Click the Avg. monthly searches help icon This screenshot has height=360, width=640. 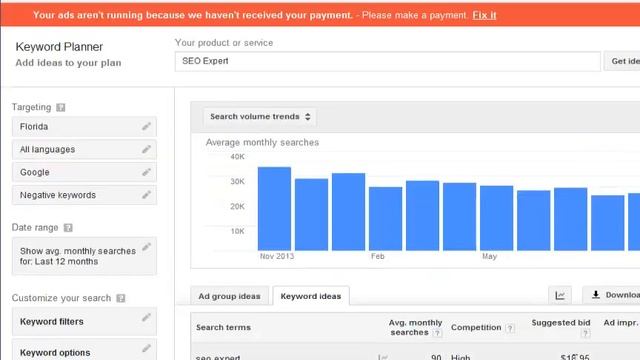point(437,333)
